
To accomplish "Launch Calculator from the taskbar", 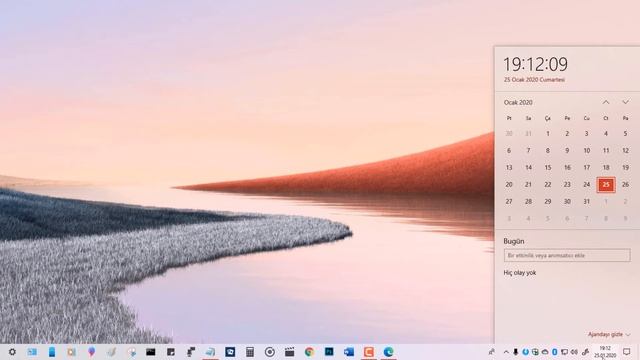I will pyautogui.click(x=250, y=352).
